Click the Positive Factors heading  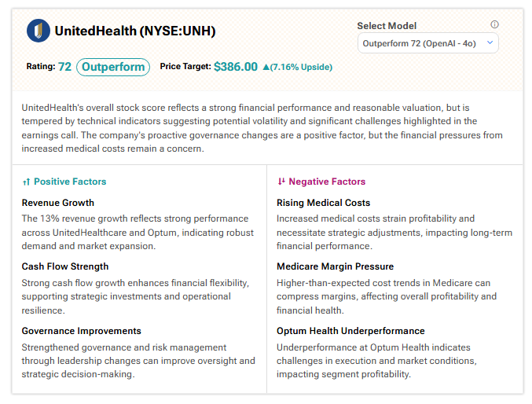coord(70,182)
